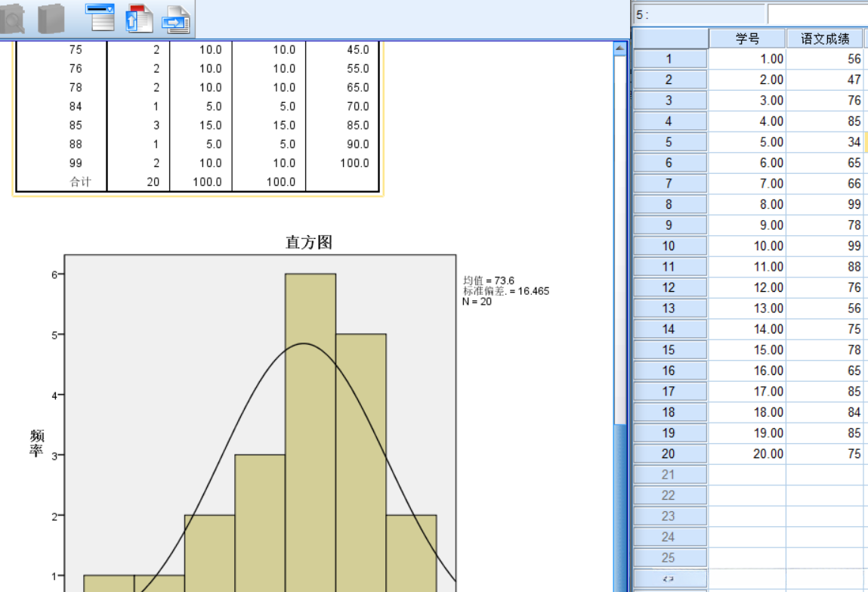Screen dimensions: 868x592
Task: Select empty row header 21
Action: coord(670,475)
